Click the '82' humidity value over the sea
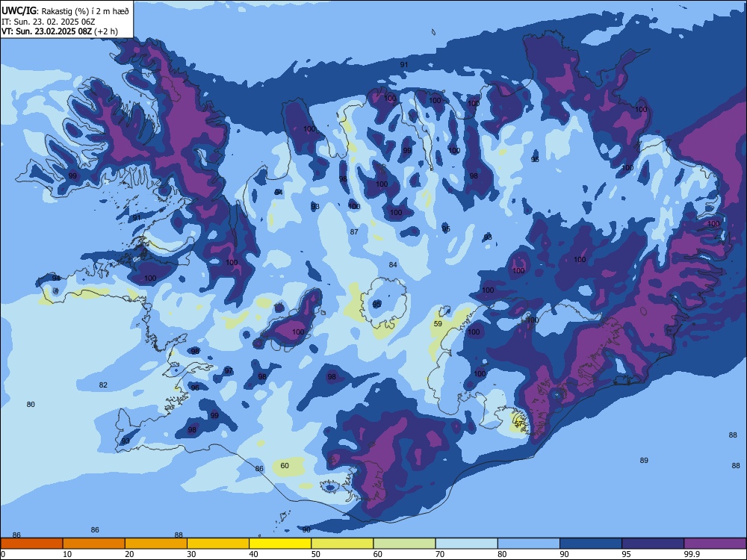The height and width of the screenshot is (560, 747). (x=103, y=385)
